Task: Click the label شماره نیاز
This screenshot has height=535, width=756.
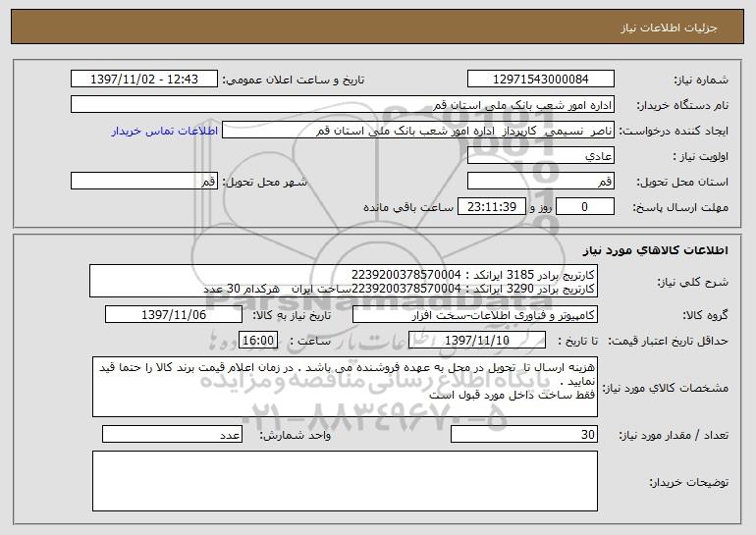Action: 701,80
